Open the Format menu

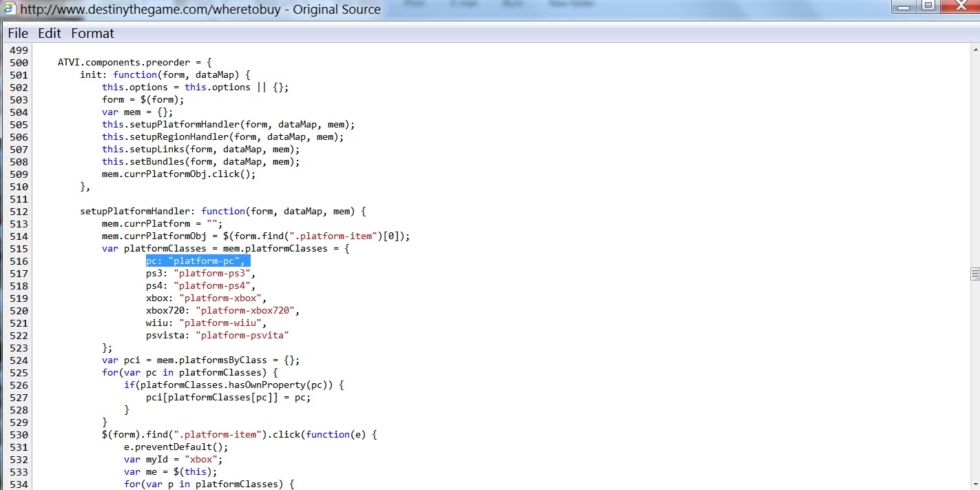(92, 33)
